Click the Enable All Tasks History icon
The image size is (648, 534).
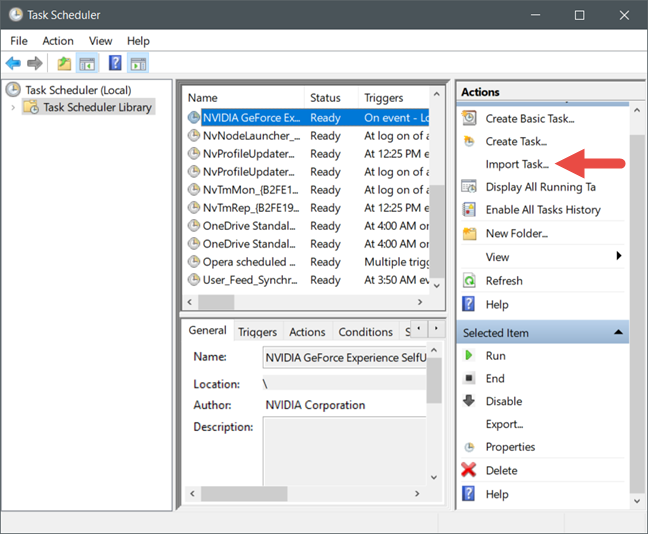[x=469, y=210]
